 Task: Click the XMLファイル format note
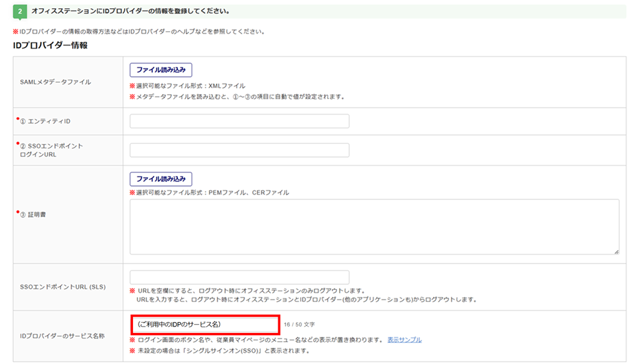pyautogui.click(x=187, y=86)
